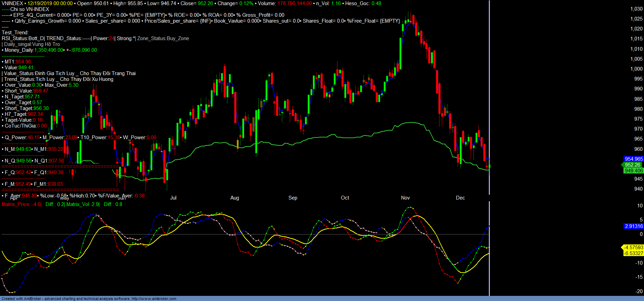Click the blue 954.965 price tag
The image size is (644, 301).
pos(633,159)
